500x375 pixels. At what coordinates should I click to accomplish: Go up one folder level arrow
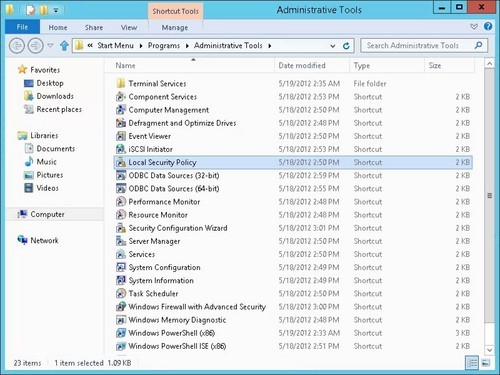tap(64, 45)
